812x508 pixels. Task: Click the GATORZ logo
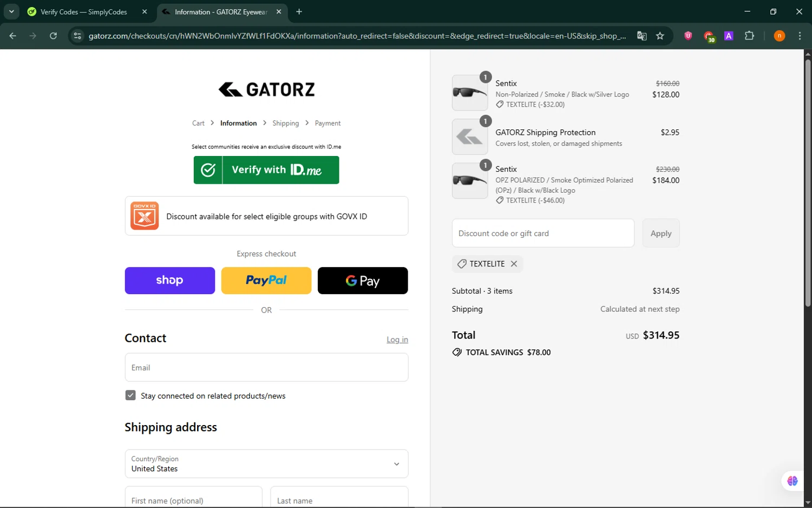pos(266,89)
